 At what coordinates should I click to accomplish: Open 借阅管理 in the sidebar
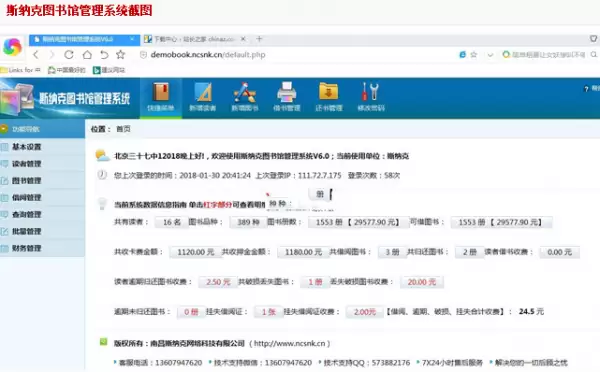click(x=42, y=197)
